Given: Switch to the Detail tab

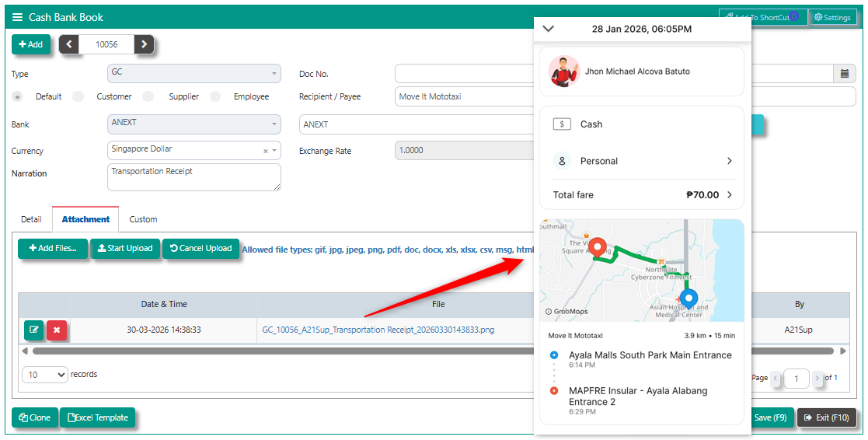Looking at the screenshot, I should pos(31,219).
